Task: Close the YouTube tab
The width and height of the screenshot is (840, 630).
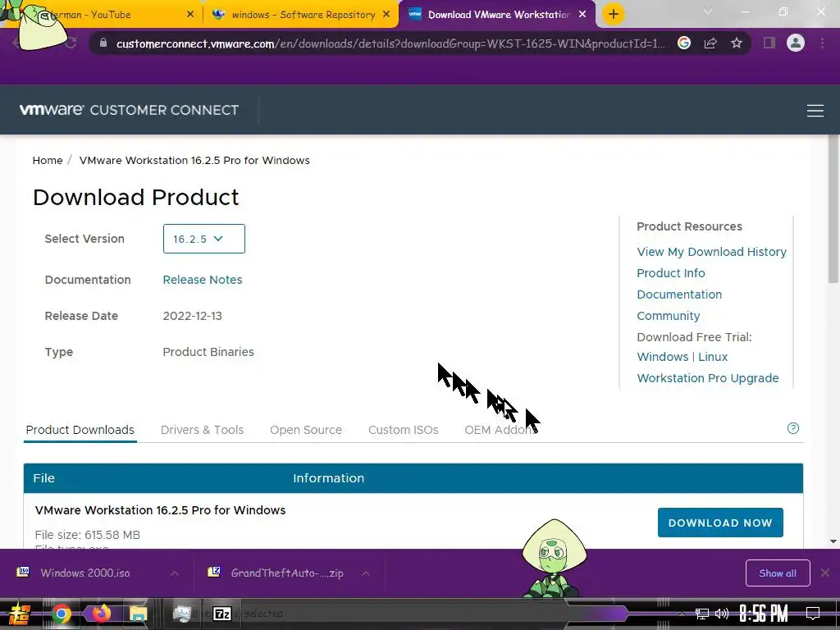Action: pos(190,15)
